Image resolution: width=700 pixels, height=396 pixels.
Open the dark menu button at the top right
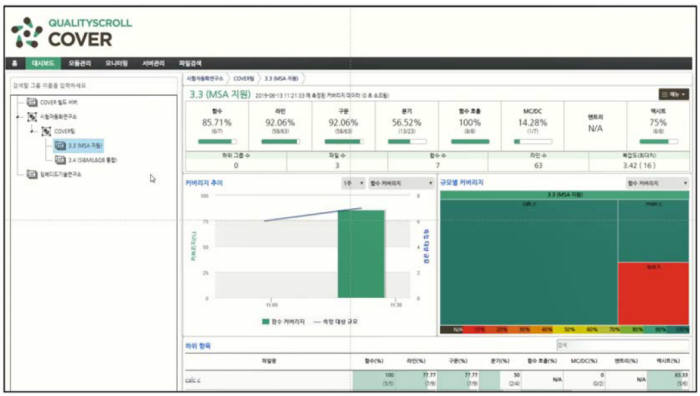coord(674,94)
